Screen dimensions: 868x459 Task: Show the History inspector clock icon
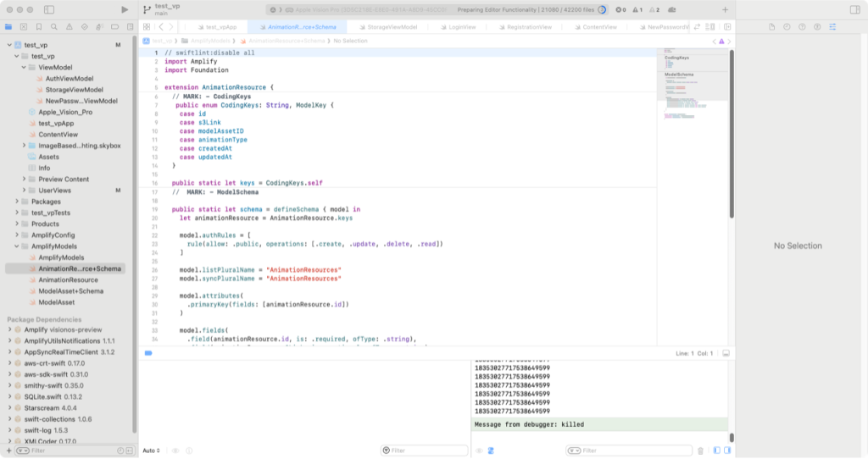click(x=786, y=27)
